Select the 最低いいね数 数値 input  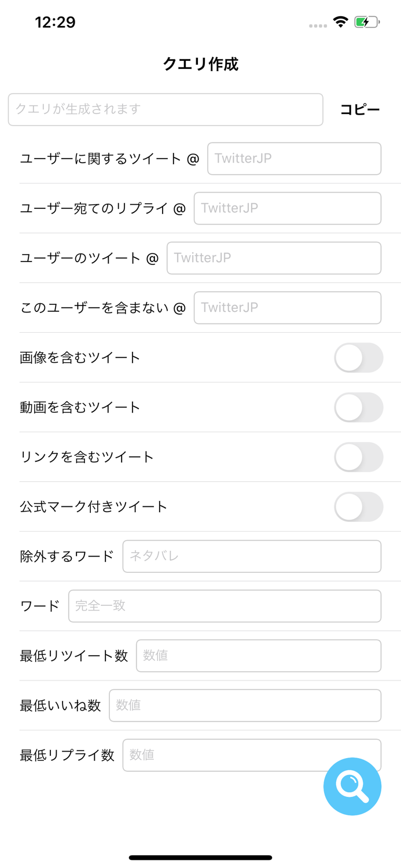tap(245, 705)
